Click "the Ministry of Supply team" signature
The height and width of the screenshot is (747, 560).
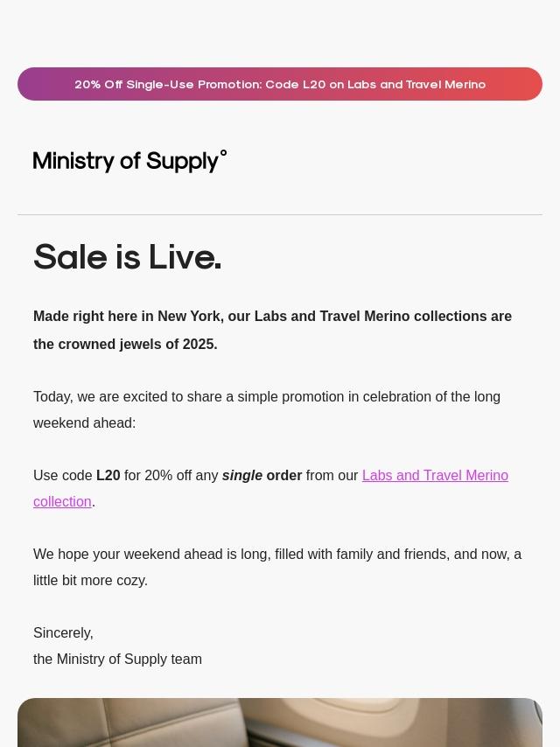117,660
